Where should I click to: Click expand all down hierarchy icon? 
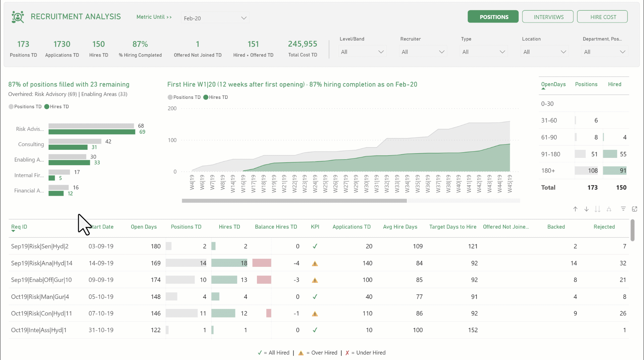609,209
